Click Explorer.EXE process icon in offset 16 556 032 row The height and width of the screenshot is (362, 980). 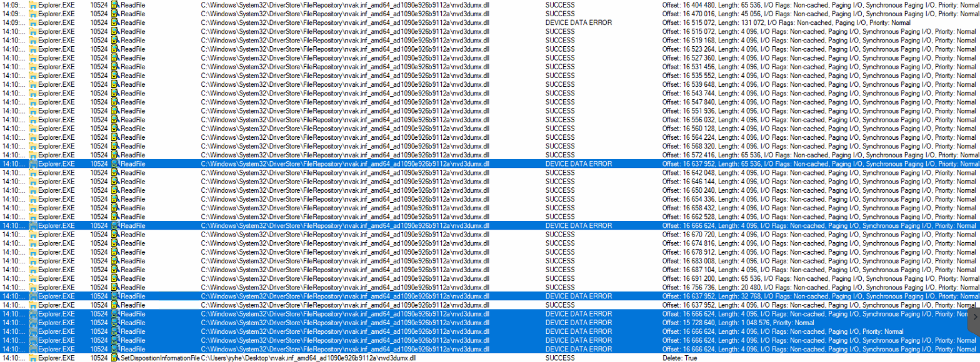pos(33,119)
